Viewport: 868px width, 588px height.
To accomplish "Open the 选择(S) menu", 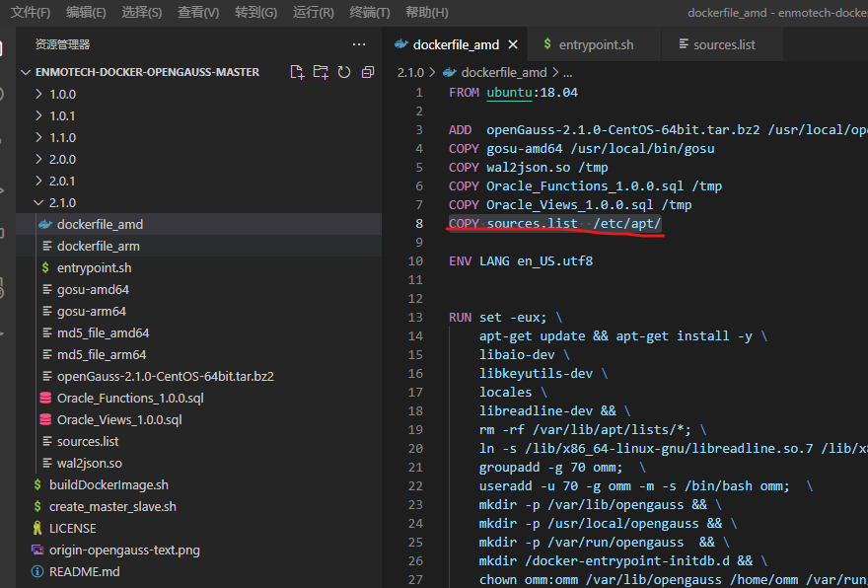I will (142, 12).
